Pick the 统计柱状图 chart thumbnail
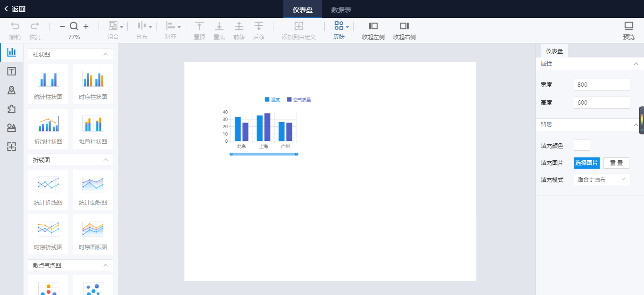This screenshot has width=644, height=295. 48,84
